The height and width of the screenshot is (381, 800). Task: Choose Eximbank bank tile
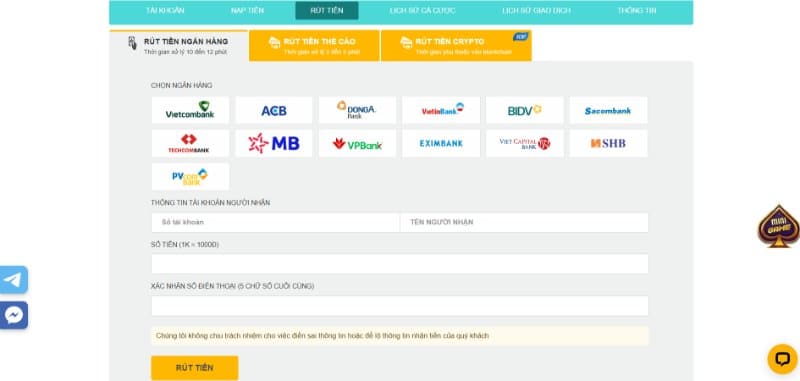click(x=441, y=143)
